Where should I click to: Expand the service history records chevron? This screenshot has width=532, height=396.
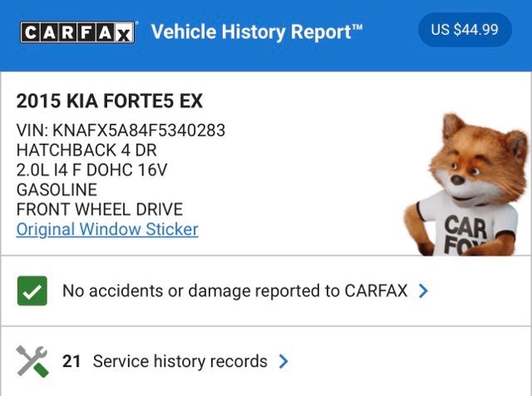click(x=283, y=361)
